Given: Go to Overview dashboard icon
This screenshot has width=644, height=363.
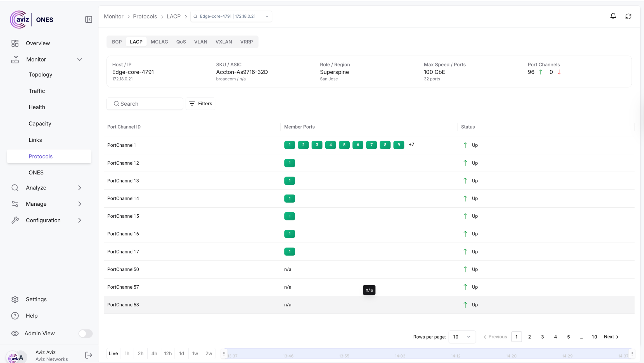Looking at the screenshot, I should click(15, 43).
